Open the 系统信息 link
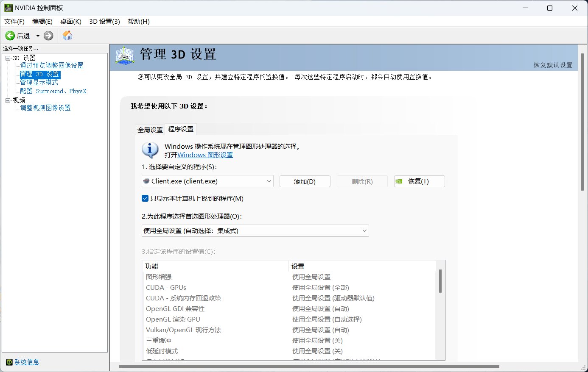 click(x=27, y=362)
